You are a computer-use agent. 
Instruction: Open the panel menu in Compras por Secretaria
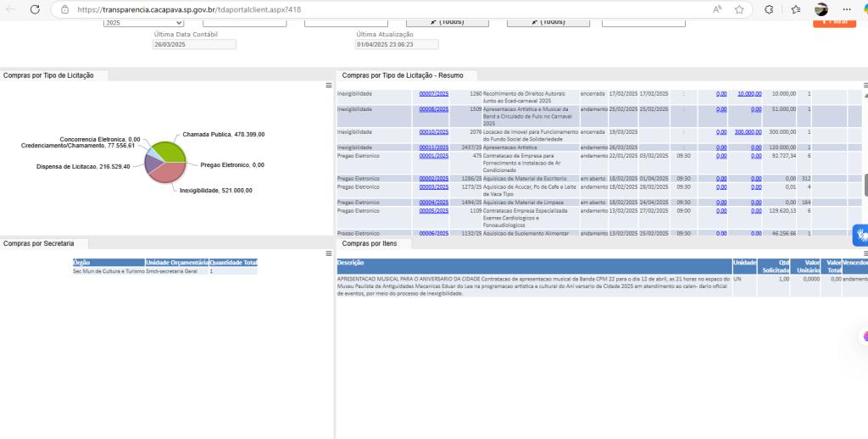(x=329, y=253)
